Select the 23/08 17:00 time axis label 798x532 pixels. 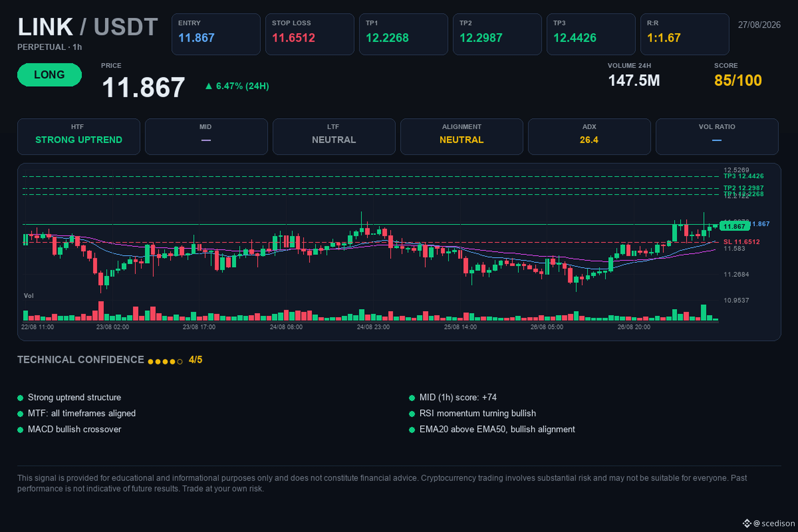199,327
